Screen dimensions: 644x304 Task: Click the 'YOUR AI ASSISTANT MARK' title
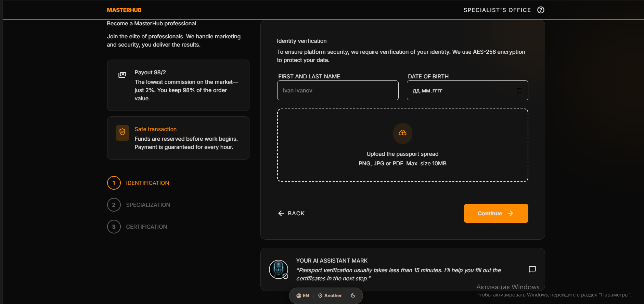coord(332,261)
